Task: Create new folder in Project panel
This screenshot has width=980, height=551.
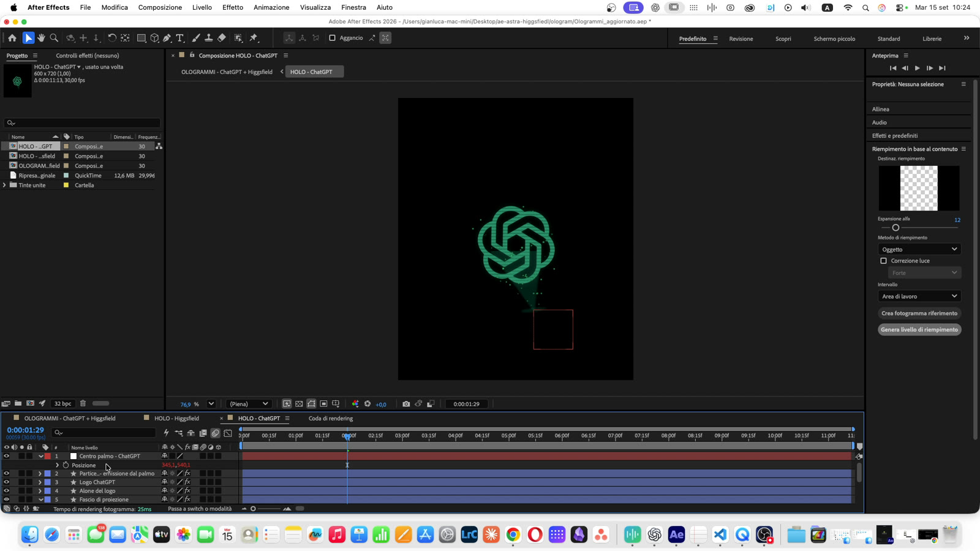Action: point(18,403)
